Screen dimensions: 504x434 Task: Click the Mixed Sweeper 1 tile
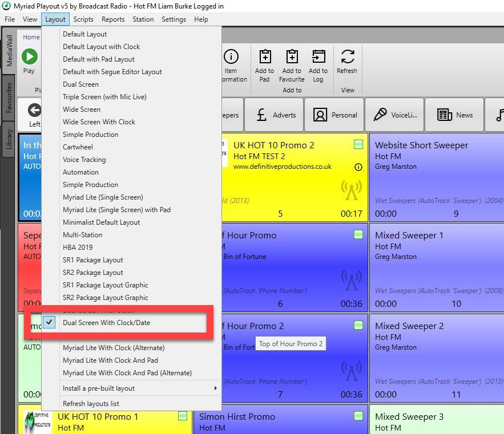pyautogui.click(x=437, y=267)
